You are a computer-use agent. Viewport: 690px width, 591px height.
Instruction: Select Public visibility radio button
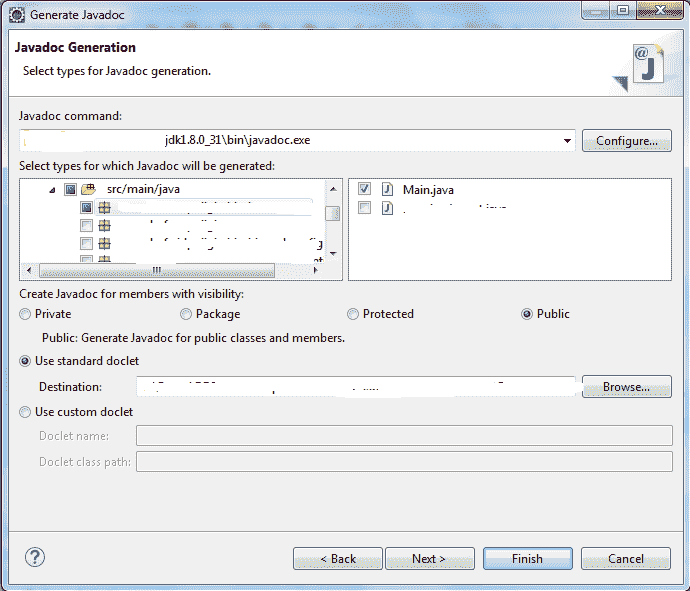527,314
